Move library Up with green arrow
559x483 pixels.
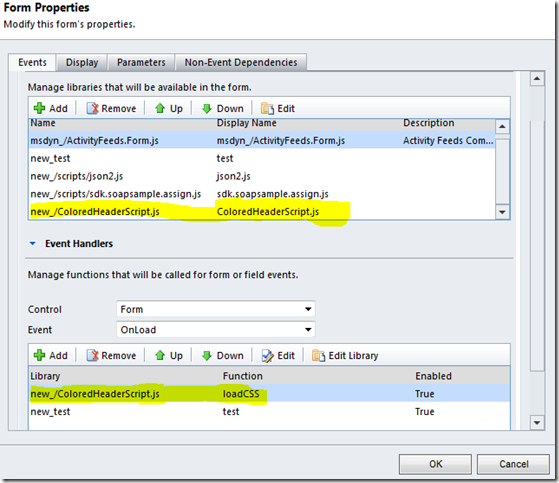(160, 108)
